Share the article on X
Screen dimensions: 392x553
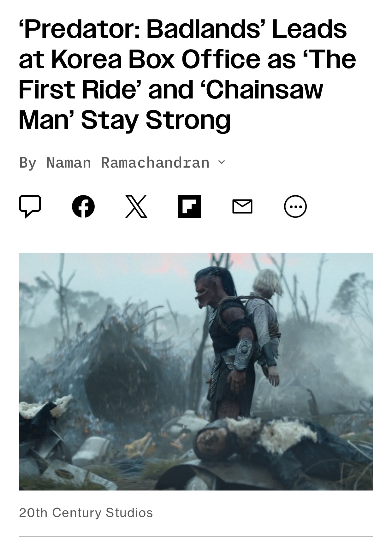pos(136,206)
